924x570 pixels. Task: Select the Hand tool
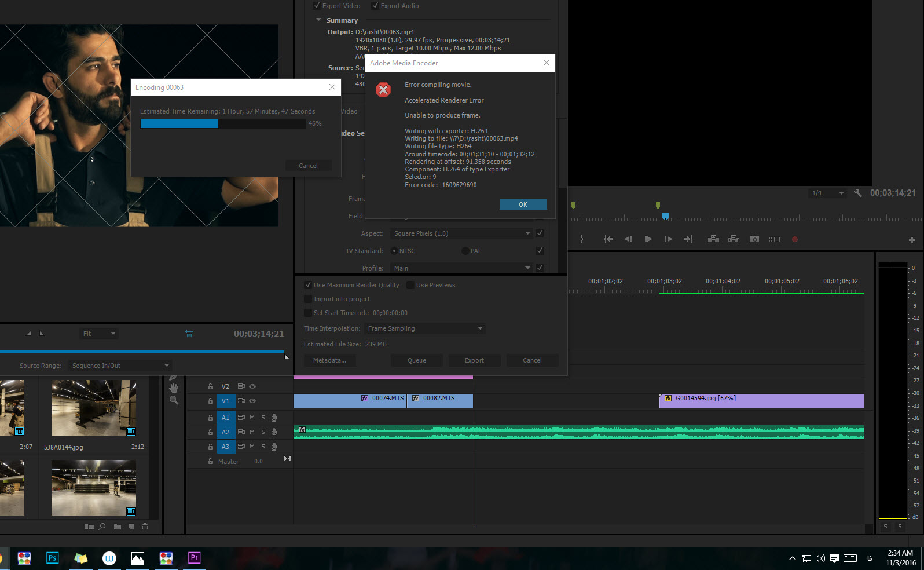[x=174, y=388]
